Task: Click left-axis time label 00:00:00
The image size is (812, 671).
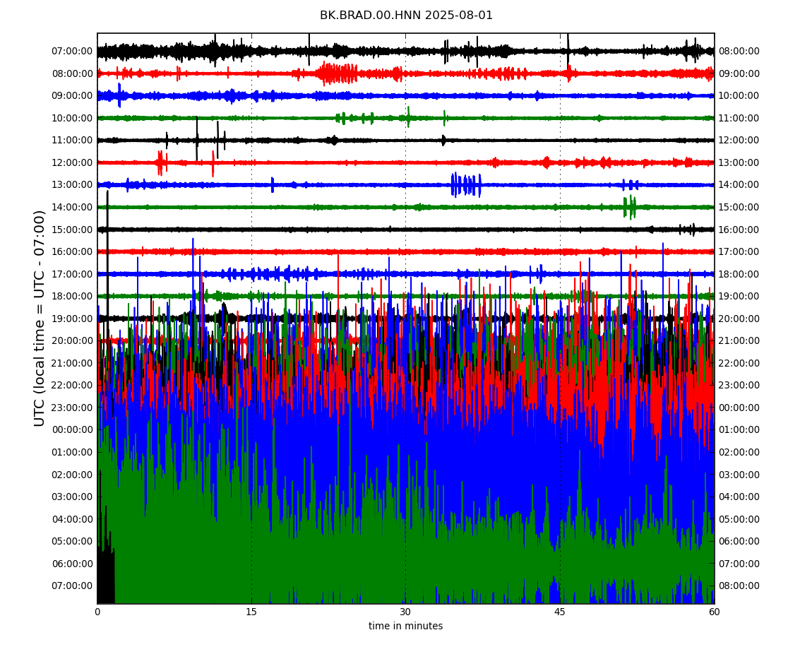Action: coord(72,430)
